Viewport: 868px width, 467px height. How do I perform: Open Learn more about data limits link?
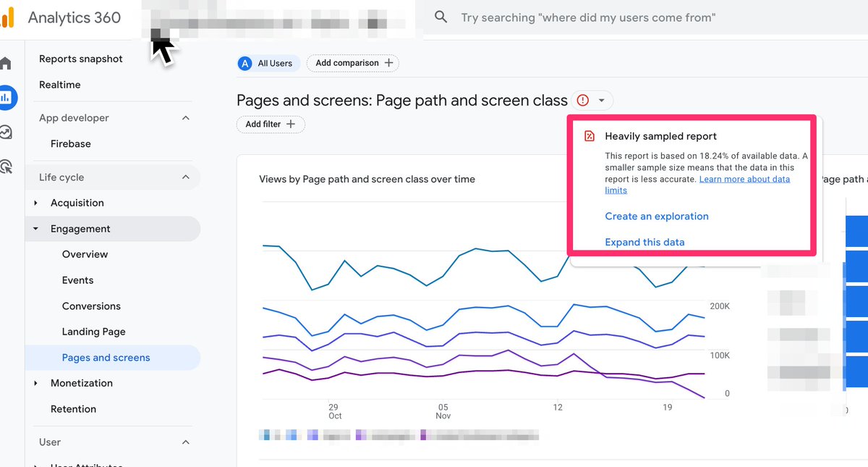[x=697, y=185]
